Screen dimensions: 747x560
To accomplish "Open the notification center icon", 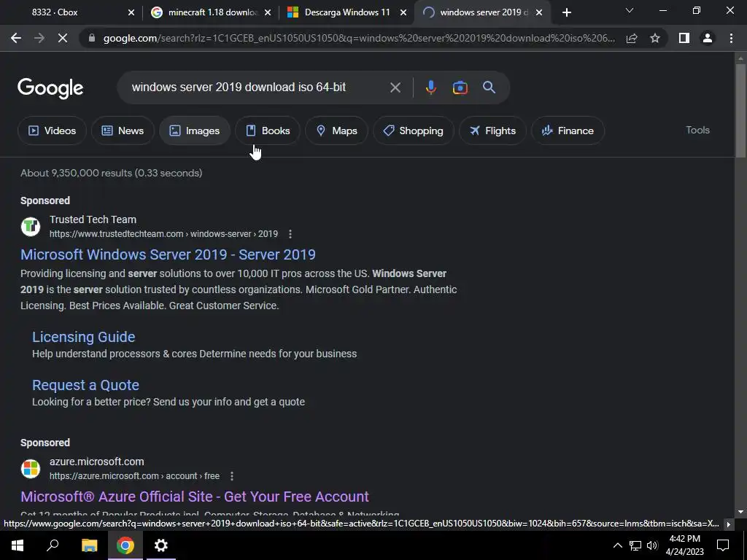I will coord(723,545).
